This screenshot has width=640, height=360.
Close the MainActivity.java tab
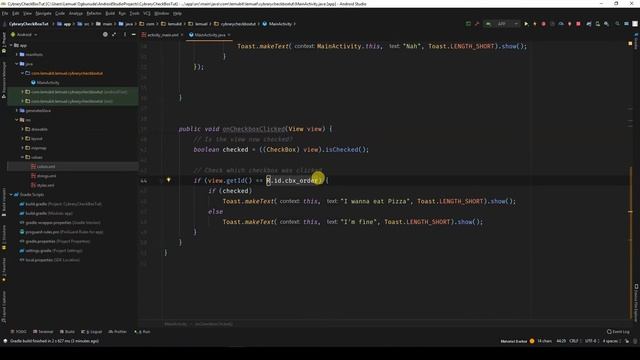(229, 35)
